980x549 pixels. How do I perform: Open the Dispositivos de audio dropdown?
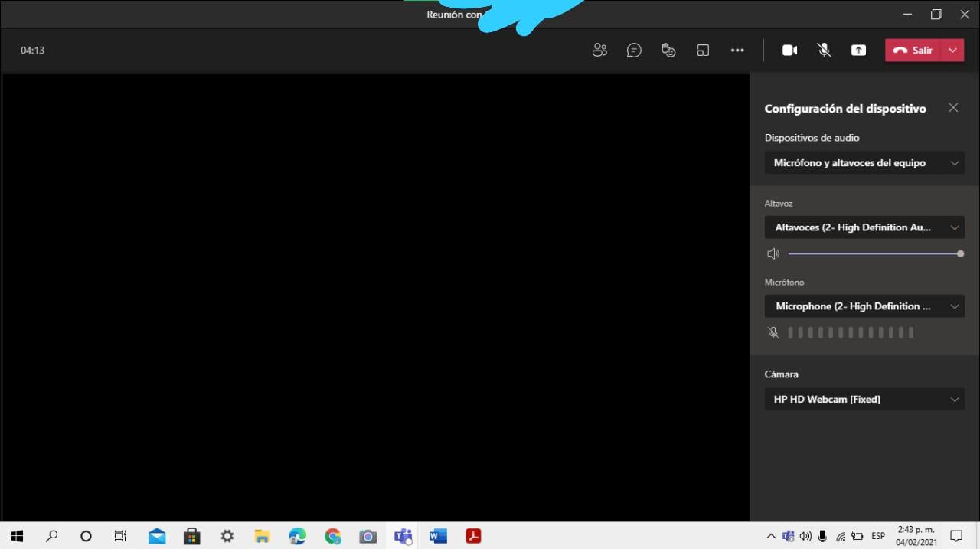864,162
